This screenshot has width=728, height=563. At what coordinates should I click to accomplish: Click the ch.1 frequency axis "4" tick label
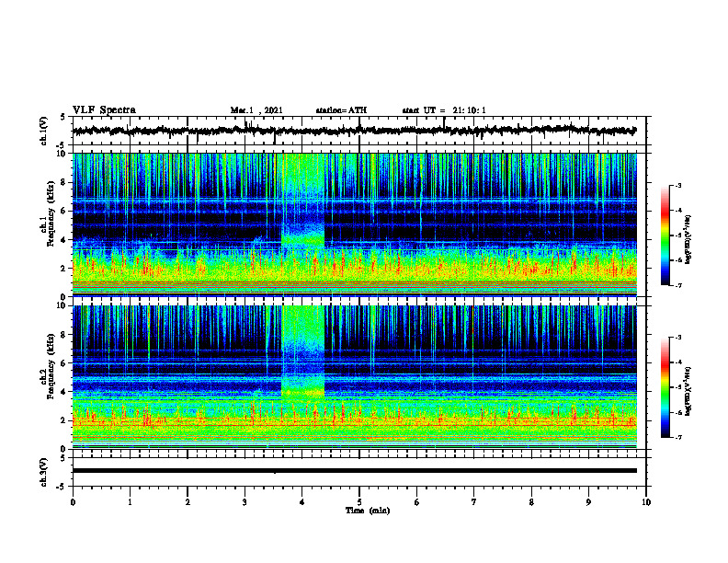[64, 240]
